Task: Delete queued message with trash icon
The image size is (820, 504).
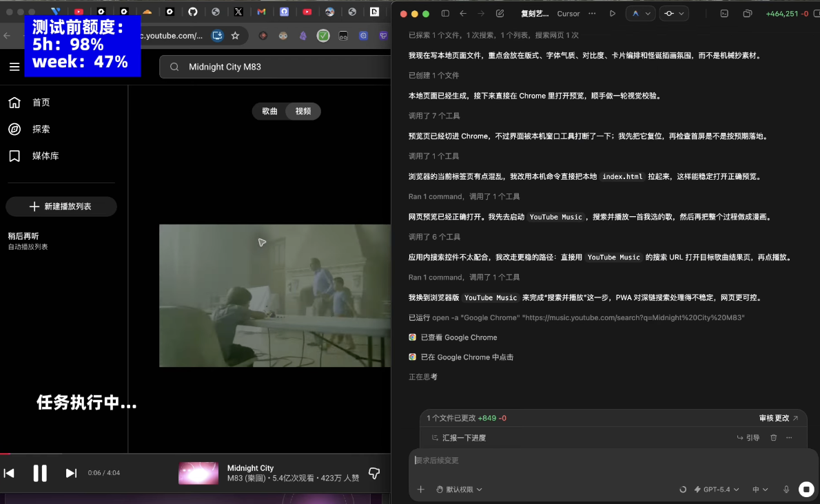Action: click(773, 438)
